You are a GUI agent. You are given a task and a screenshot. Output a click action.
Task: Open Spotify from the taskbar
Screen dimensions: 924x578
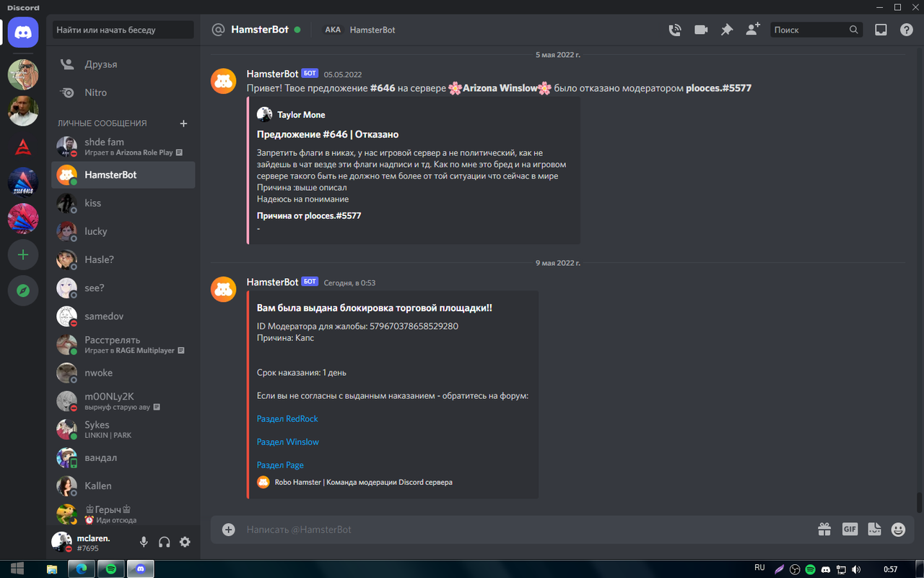click(111, 569)
